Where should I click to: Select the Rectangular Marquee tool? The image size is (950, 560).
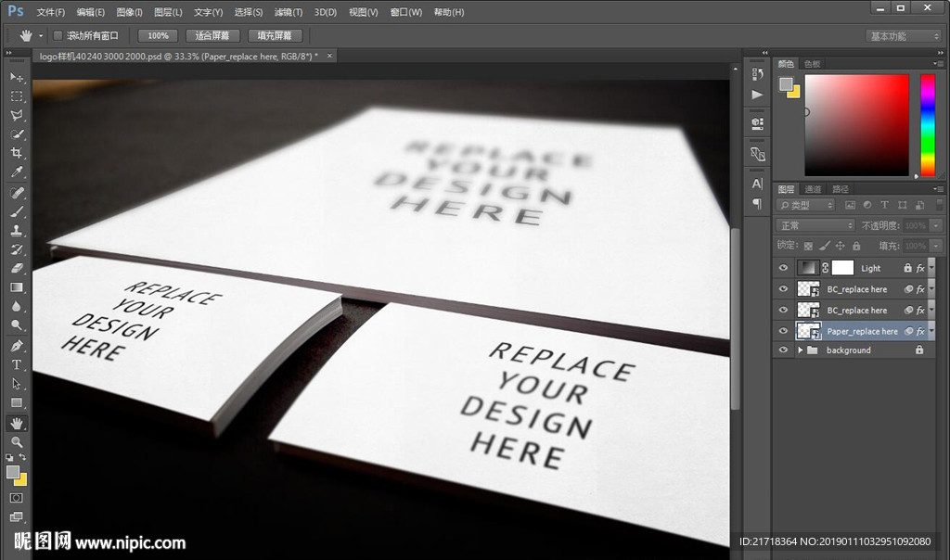17,96
